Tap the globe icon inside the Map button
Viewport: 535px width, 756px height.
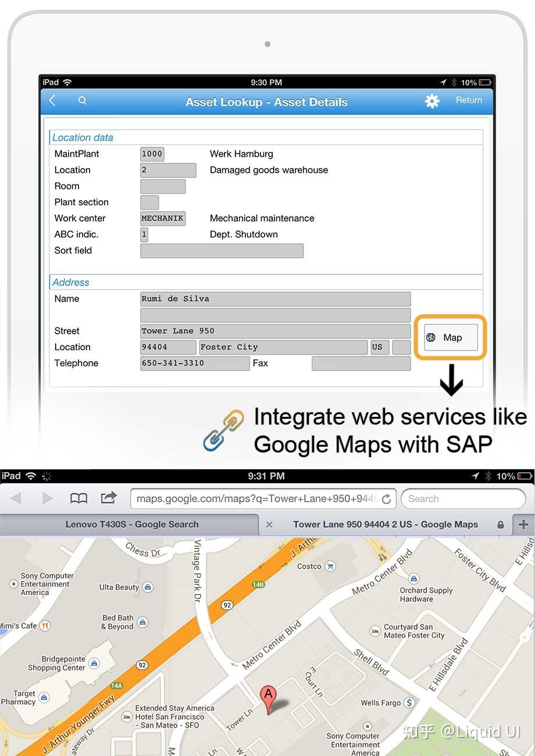pyautogui.click(x=431, y=337)
